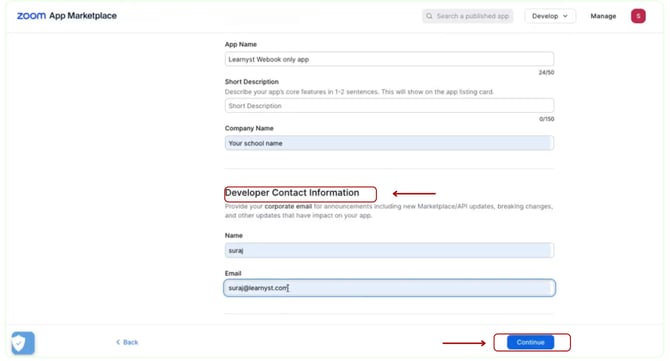Click the Continue button
This screenshot has width=670, height=361.
click(530, 342)
